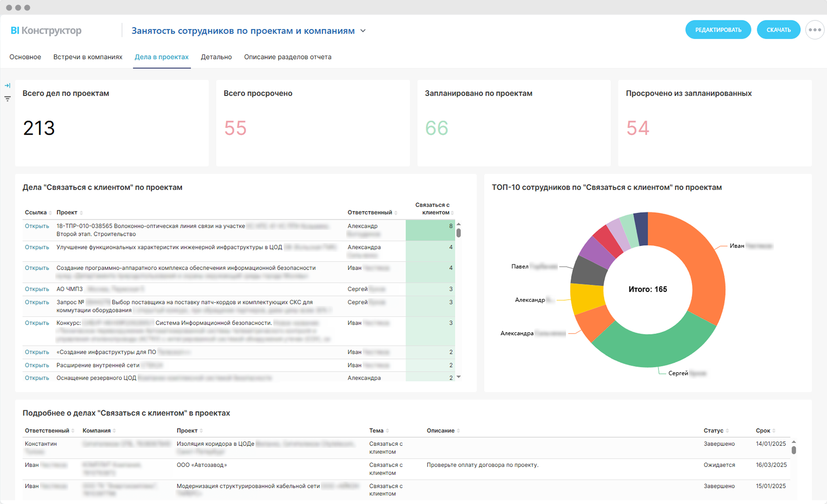
Task: Open the three-dots more options menu
Action: (x=814, y=30)
